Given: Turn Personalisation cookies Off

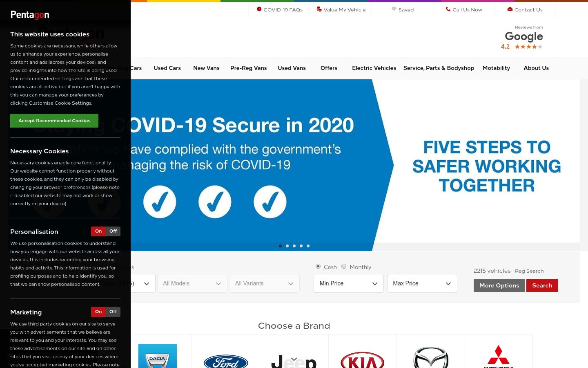Looking at the screenshot, I should point(113,231).
